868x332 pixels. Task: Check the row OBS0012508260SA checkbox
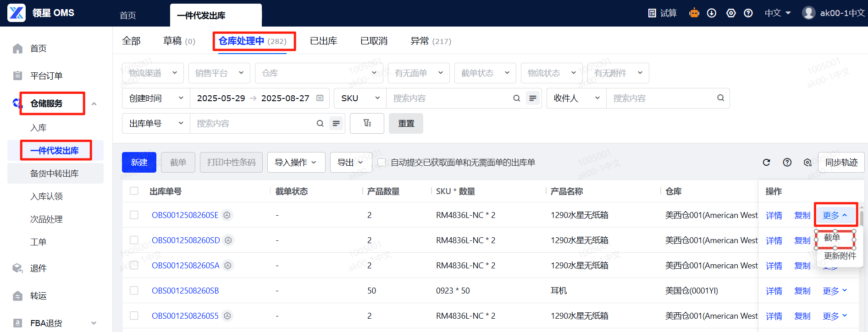(x=134, y=265)
